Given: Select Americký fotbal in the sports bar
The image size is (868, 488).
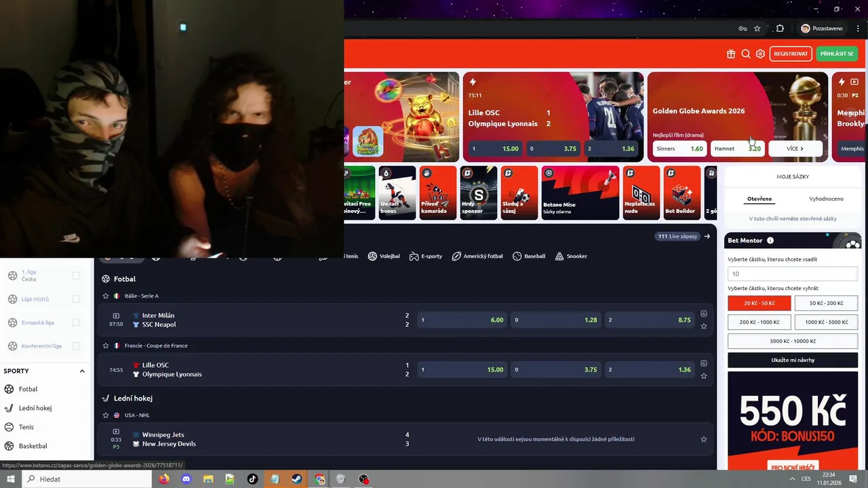Looking at the screenshot, I should pos(477,256).
